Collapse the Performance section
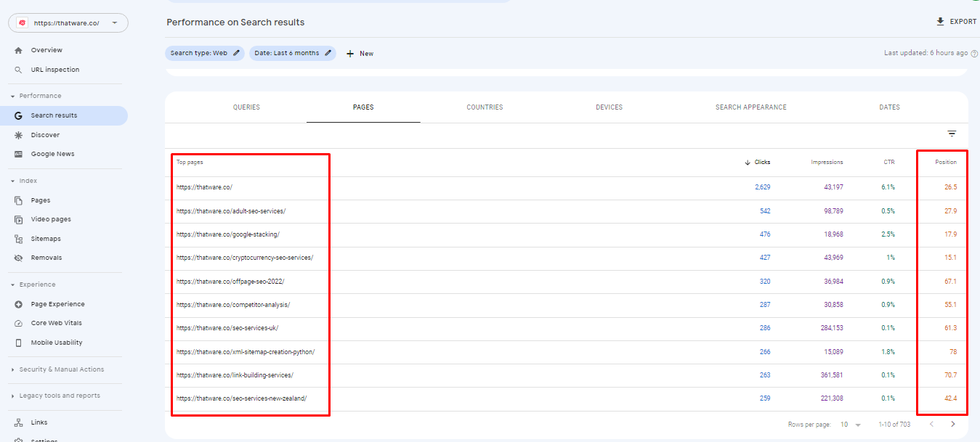 point(12,96)
